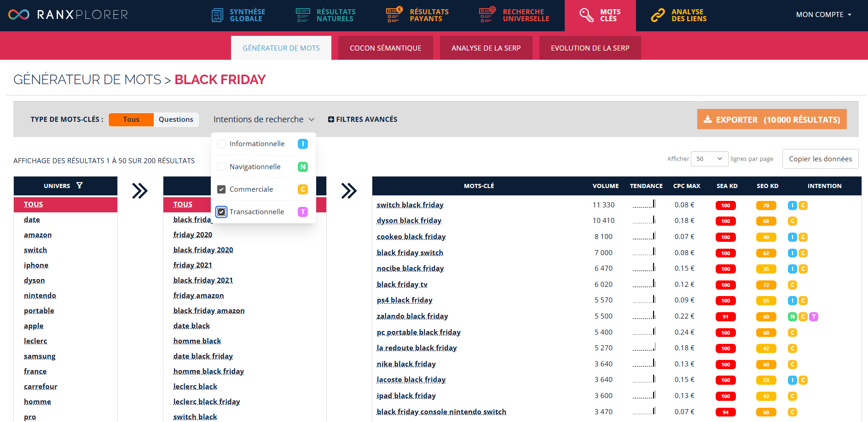Sort by the Volume column header

(x=605, y=186)
